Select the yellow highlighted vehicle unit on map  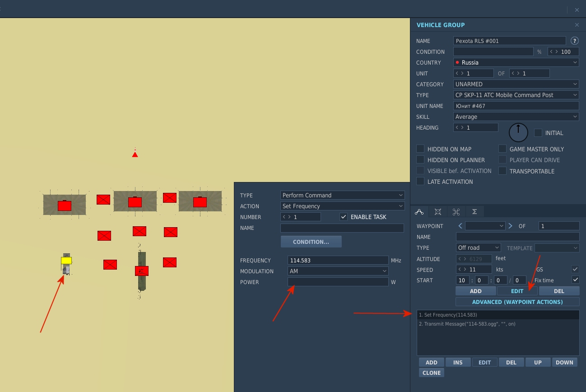point(66,261)
